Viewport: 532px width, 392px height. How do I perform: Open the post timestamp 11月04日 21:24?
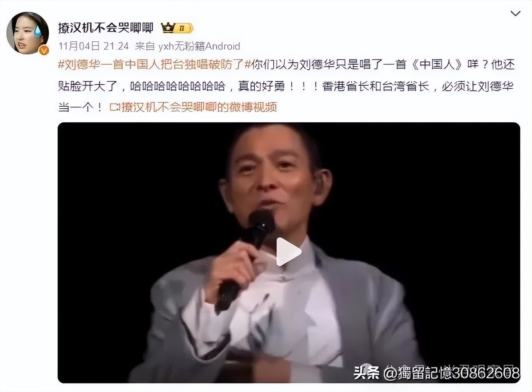coord(93,46)
